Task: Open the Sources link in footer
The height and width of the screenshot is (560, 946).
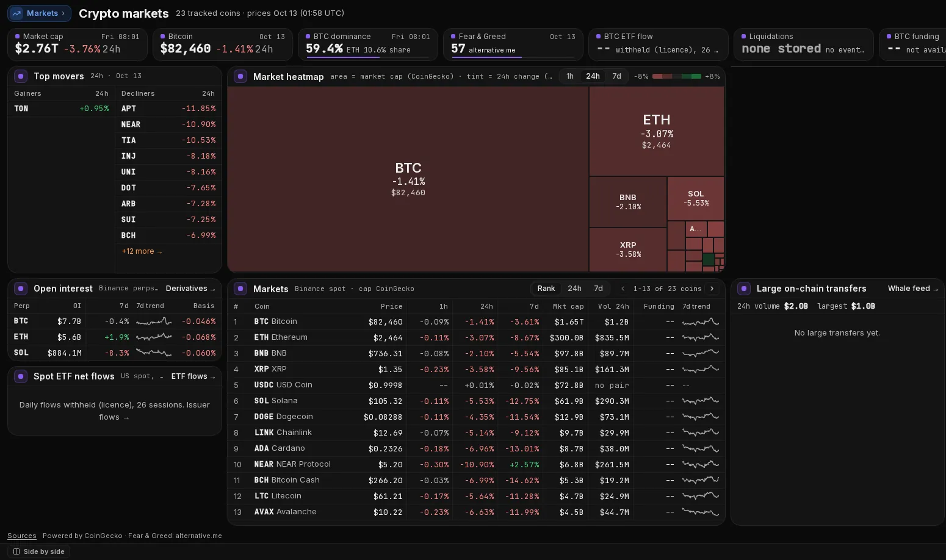Action: pos(22,536)
